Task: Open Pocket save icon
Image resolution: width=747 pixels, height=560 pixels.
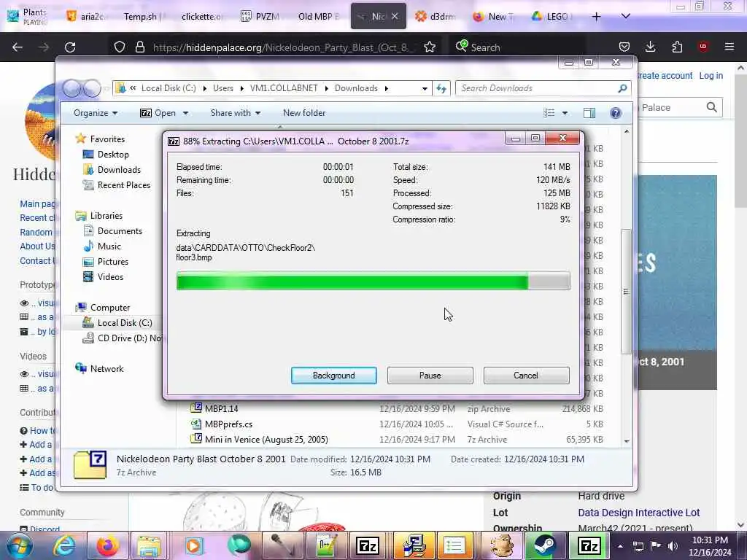Action: point(624,47)
